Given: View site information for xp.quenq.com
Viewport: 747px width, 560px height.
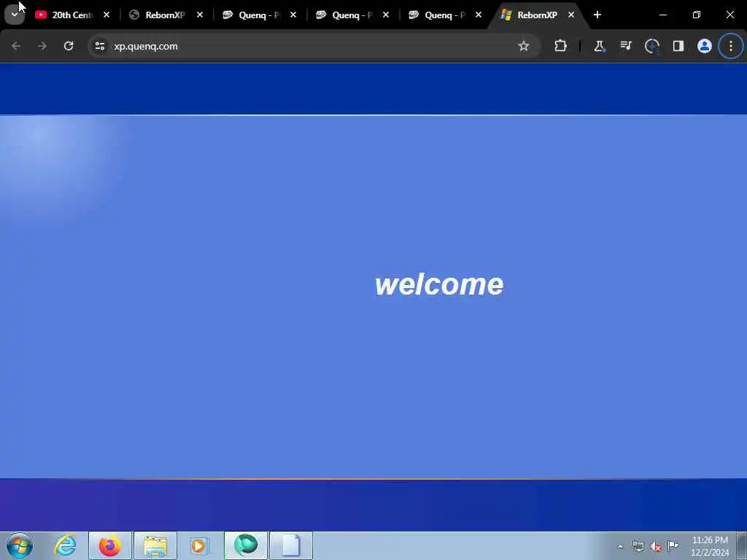Looking at the screenshot, I should coord(99,46).
